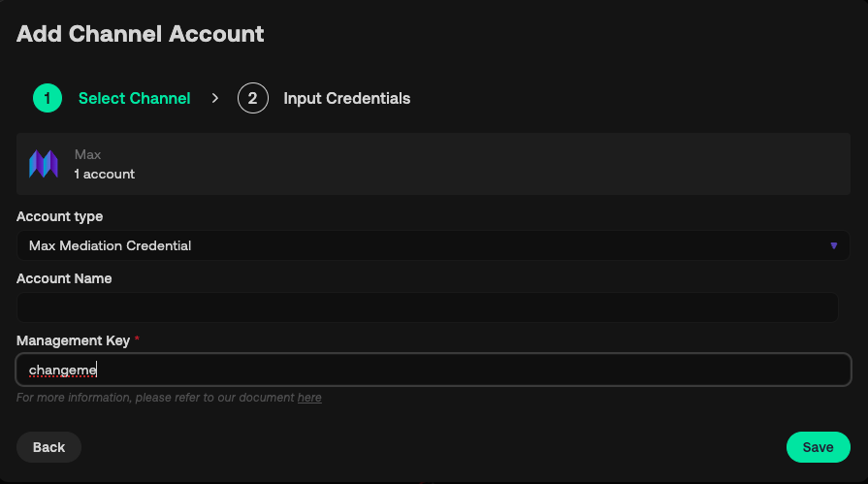Click the chevron between wizard steps
868x484 pixels.
215,98
